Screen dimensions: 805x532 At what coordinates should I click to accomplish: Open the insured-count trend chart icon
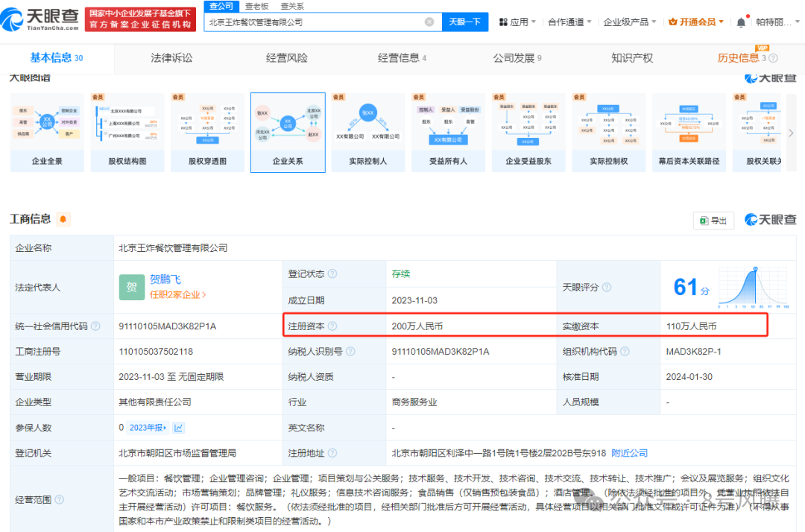coord(179,428)
